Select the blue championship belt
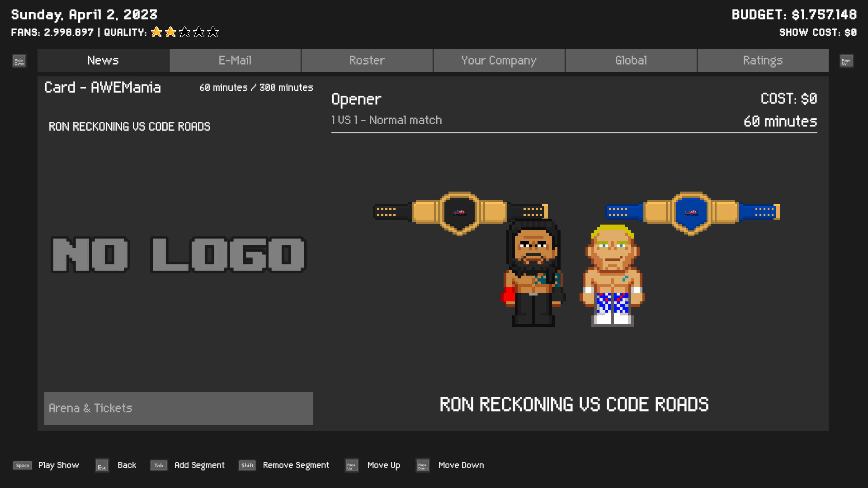Viewport: 868px width, 488px height. pos(691,212)
